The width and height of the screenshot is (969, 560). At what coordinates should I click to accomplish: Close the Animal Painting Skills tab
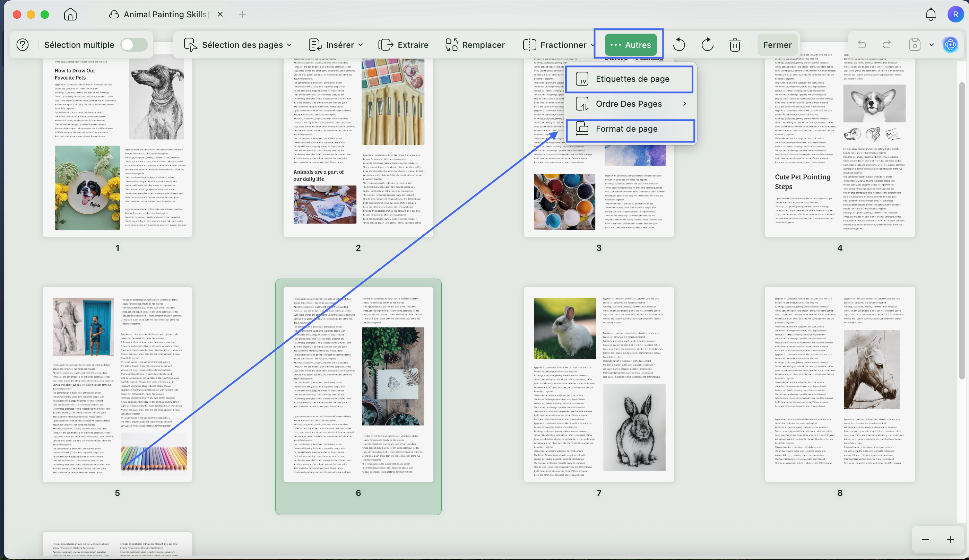[x=220, y=15]
